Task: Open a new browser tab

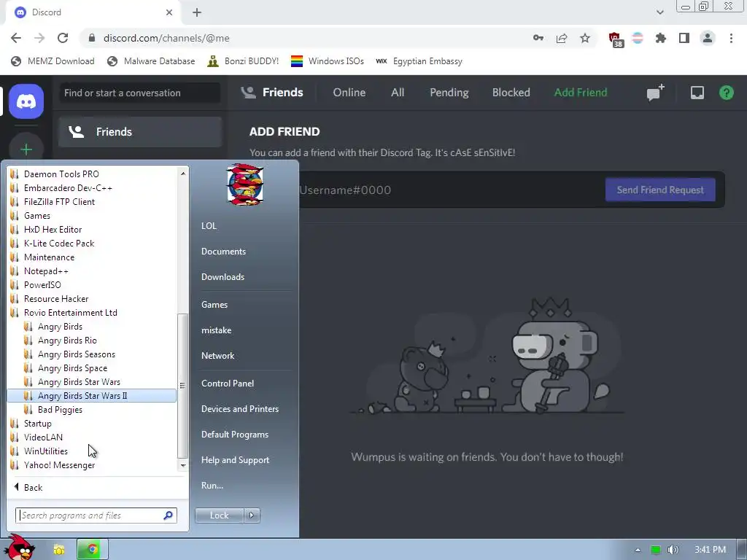Action: (x=197, y=12)
